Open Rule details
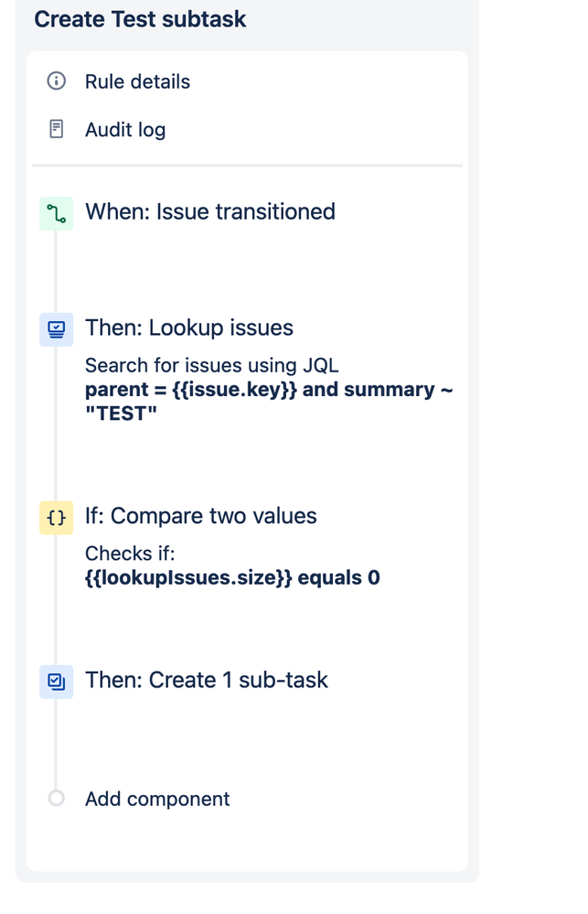588x914 pixels. pos(137,81)
